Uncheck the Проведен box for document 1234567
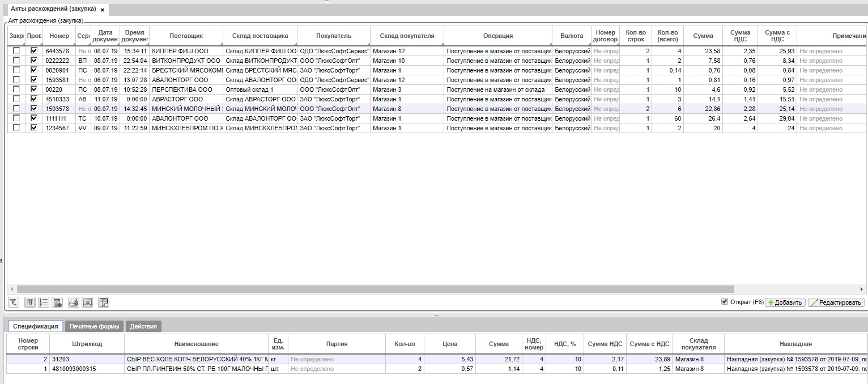 34,128
